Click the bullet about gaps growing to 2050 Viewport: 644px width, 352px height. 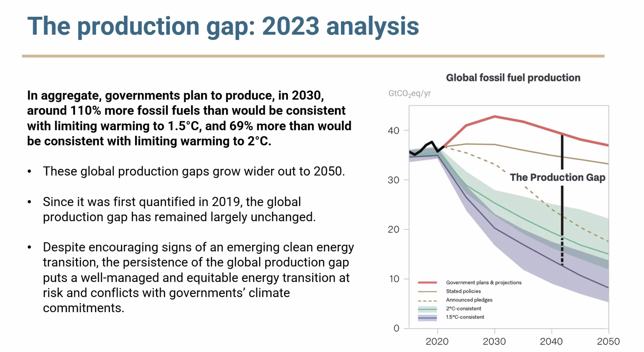[x=194, y=171]
